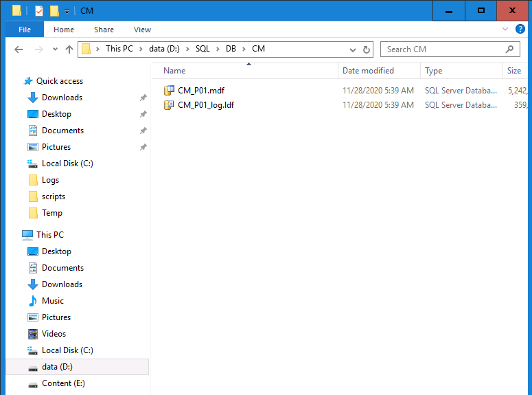Expand the chevron after DB in path

[x=244, y=49]
